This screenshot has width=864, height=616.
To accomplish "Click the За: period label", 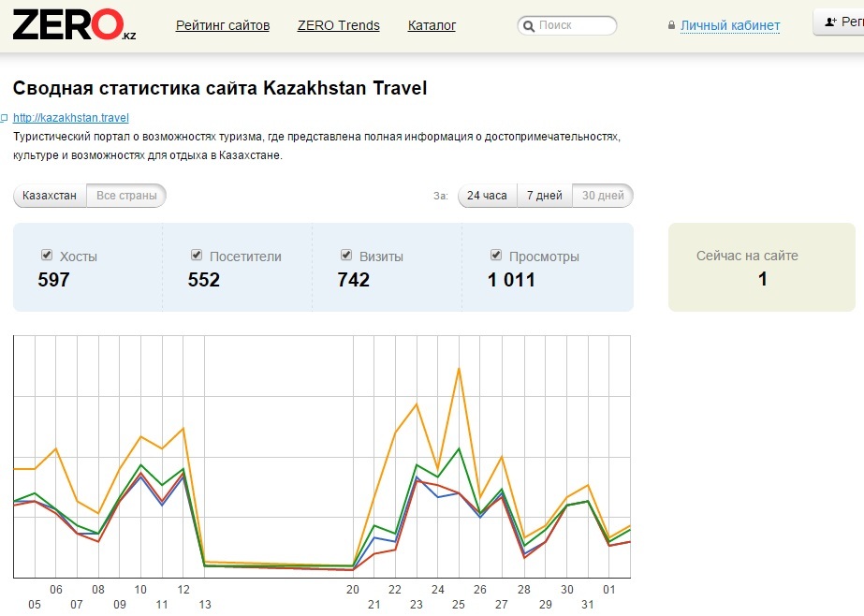I will (440, 197).
